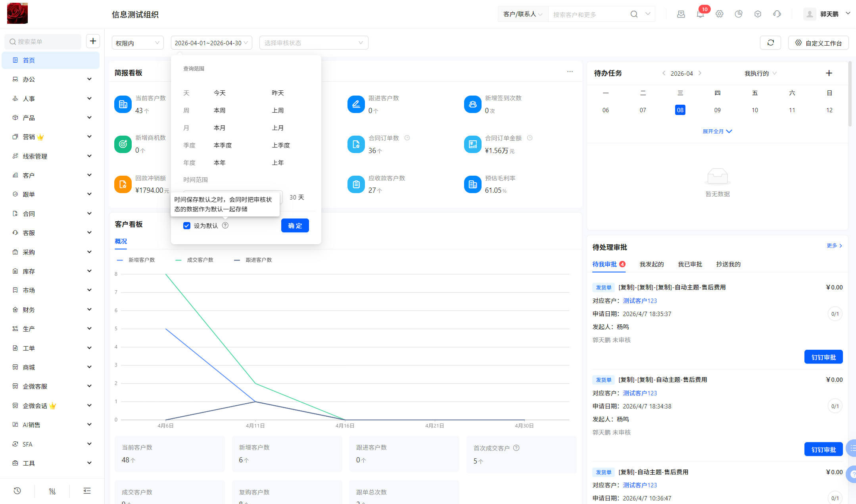Select 上月 in the date range popup

click(278, 128)
